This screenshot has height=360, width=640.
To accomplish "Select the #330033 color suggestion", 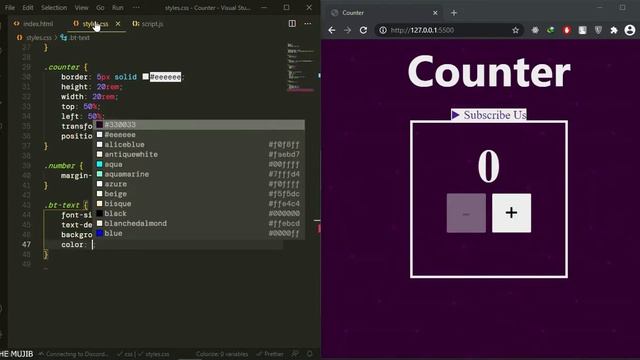I will (x=200, y=124).
